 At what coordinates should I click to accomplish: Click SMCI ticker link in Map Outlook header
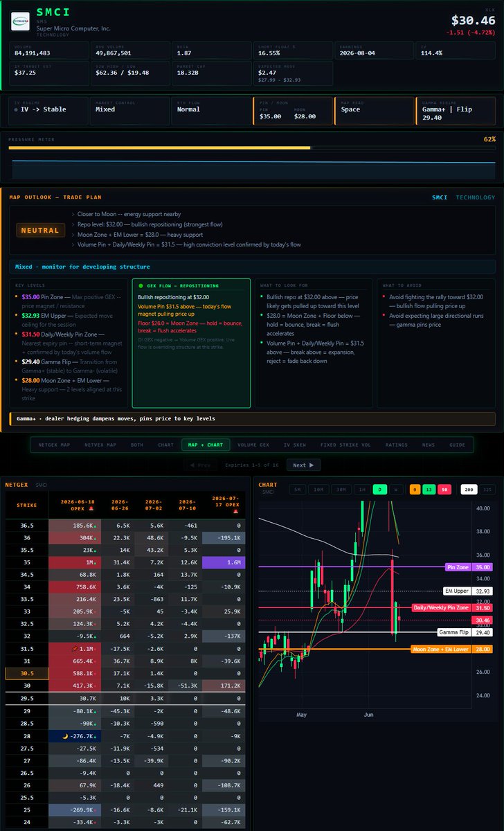click(440, 197)
